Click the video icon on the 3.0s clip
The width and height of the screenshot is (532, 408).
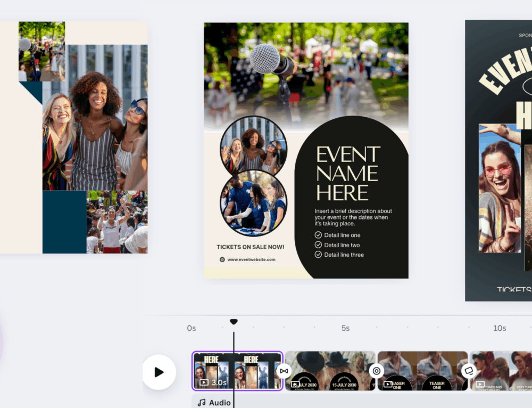(204, 382)
